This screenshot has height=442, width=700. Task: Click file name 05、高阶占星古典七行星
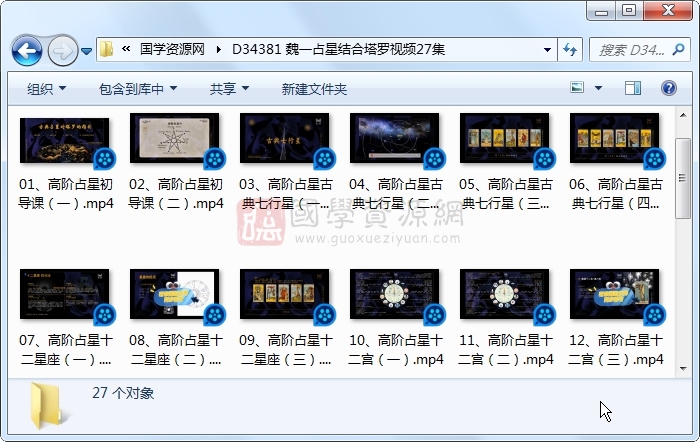coord(506,194)
